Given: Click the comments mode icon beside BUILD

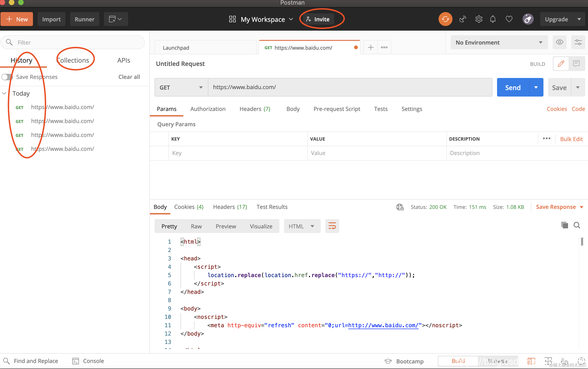Looking at the screenshot, I should point(576,64).
